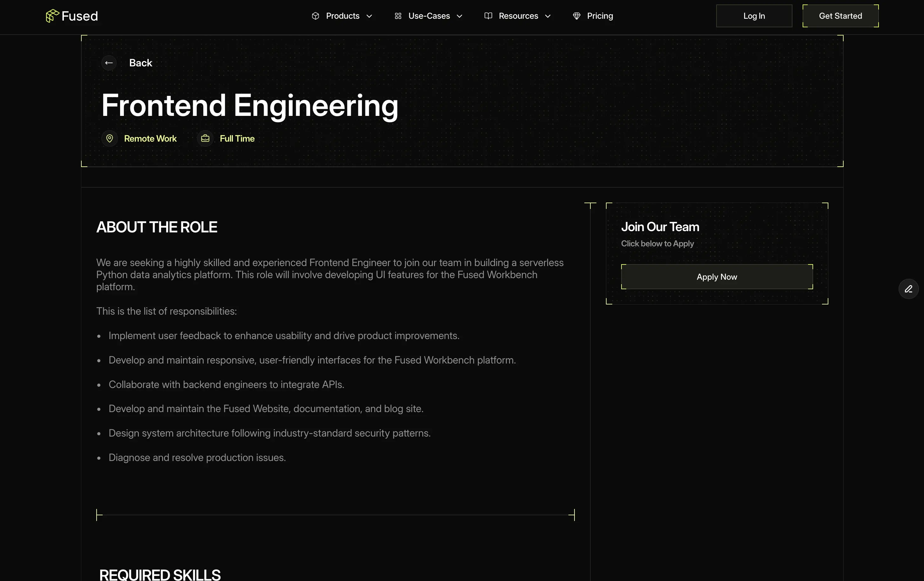Click the floating pencil edit icon
The image size is (924, 581).
tap(908, 289)
